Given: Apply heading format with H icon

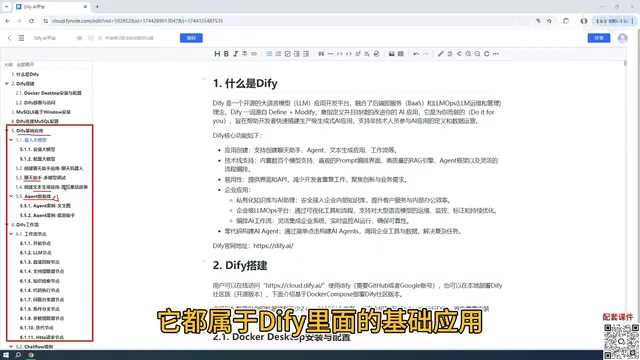Looking at the screenshot, I should pyautogui.click(x=217, y=54).
